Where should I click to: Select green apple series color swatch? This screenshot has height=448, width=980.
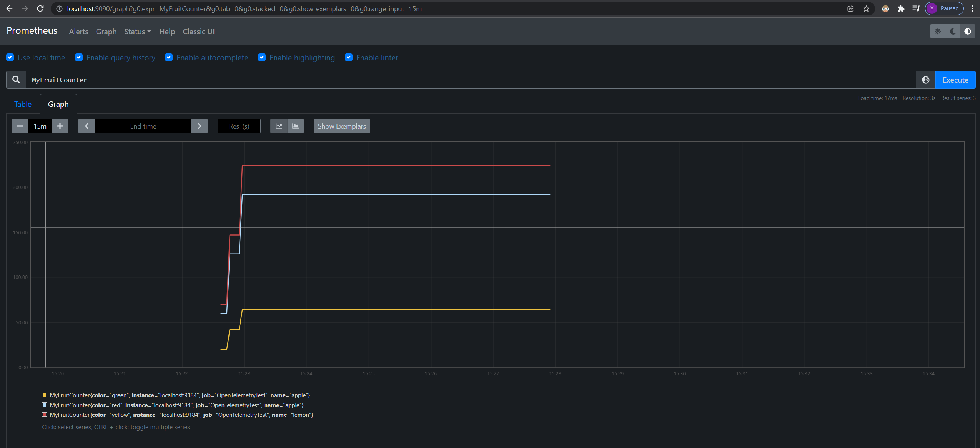coord(45,395)
